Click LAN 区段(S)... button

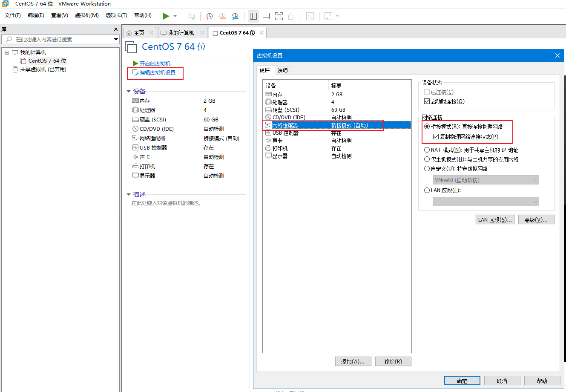click(x=495, y=219)
